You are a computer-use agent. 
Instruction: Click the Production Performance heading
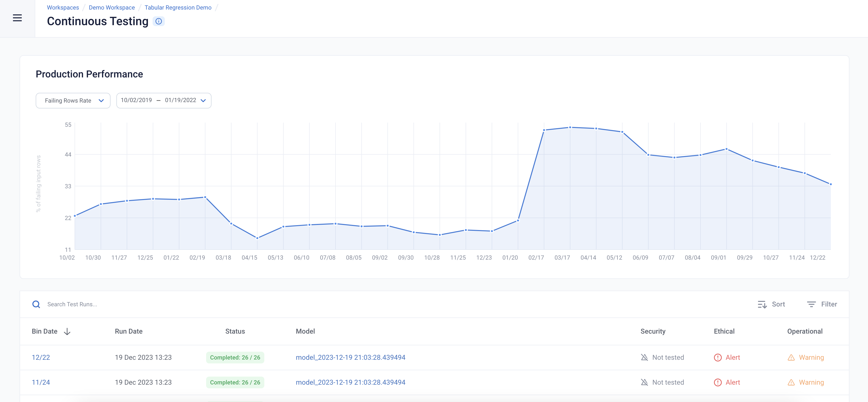(x=89, y=74)
